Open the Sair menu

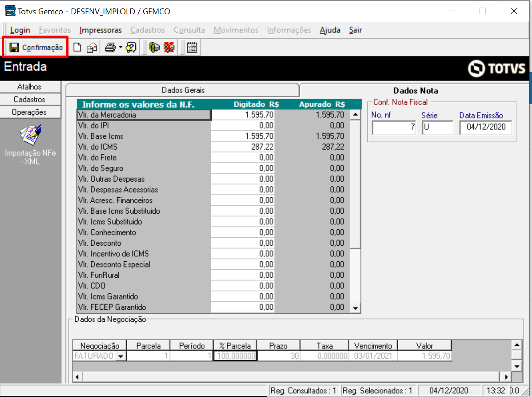click(355, 30)
